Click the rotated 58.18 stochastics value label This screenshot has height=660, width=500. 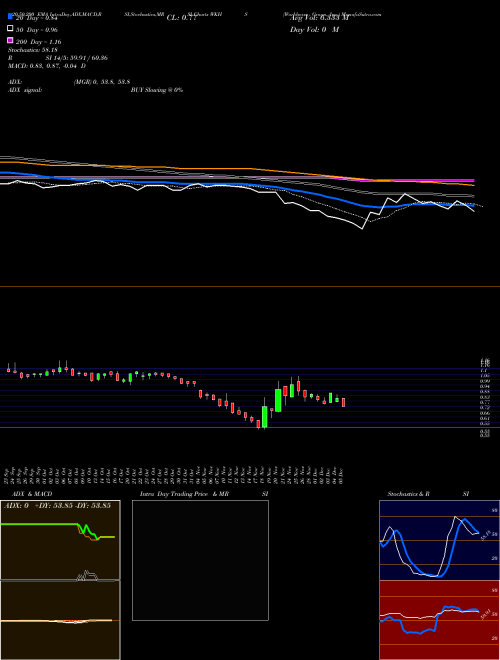click(x=486, y=535)
